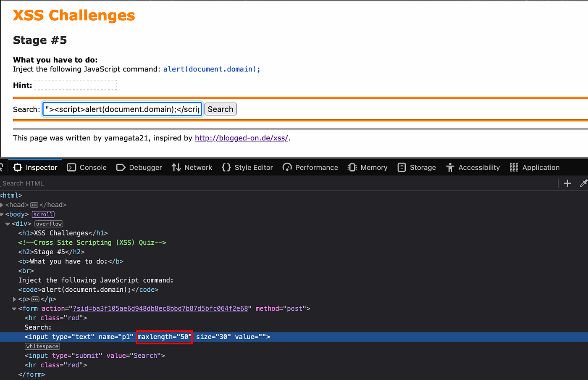Screen dimensions: 588x380
Task: Switch to the Network tab
Action: [x=192, y=167]
